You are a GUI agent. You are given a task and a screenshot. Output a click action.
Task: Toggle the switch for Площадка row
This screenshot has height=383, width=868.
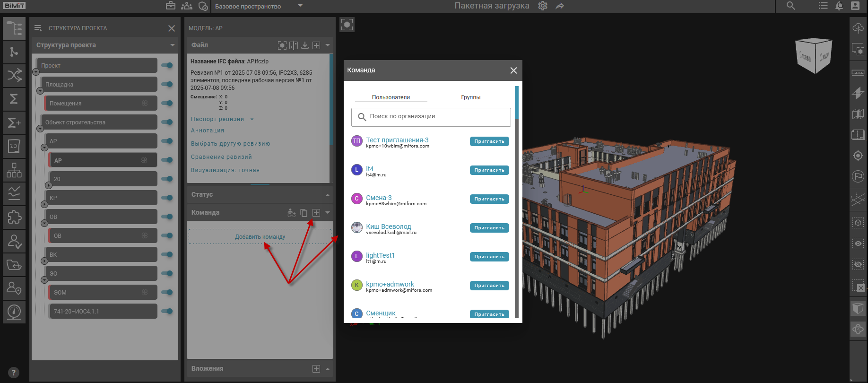[167, 84]
